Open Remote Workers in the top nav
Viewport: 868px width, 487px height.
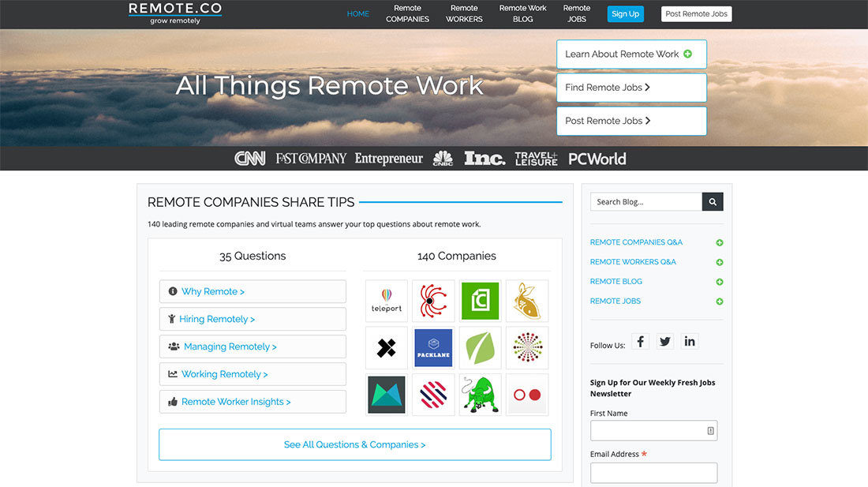[x=464, y=14]
